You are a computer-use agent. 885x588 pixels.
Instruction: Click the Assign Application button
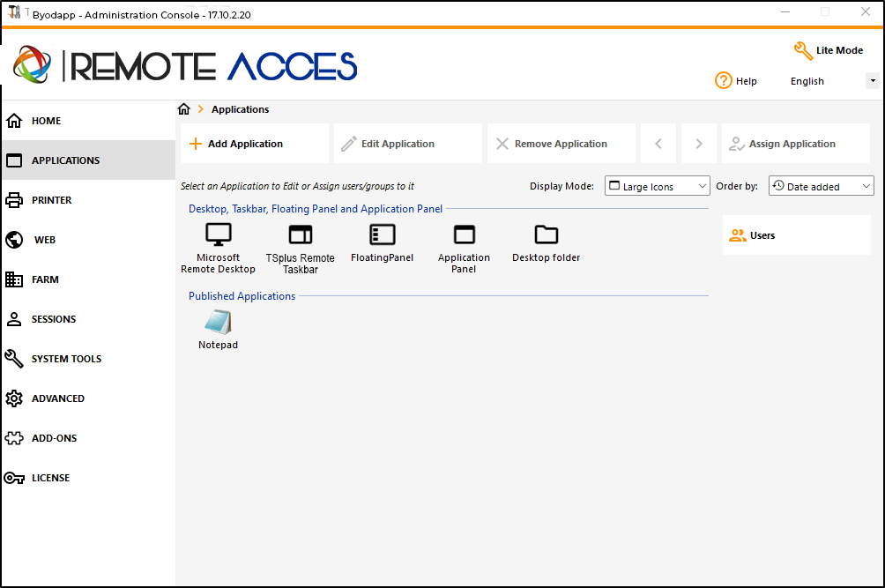pos(796,144)
